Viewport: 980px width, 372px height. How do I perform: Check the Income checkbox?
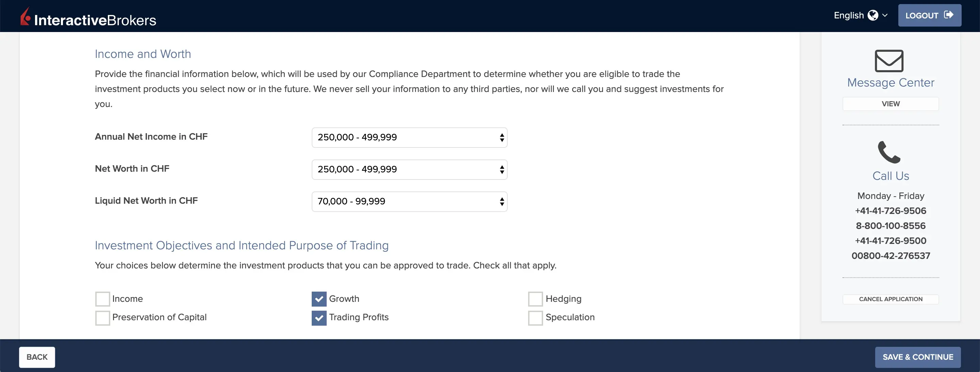[102, 299]
